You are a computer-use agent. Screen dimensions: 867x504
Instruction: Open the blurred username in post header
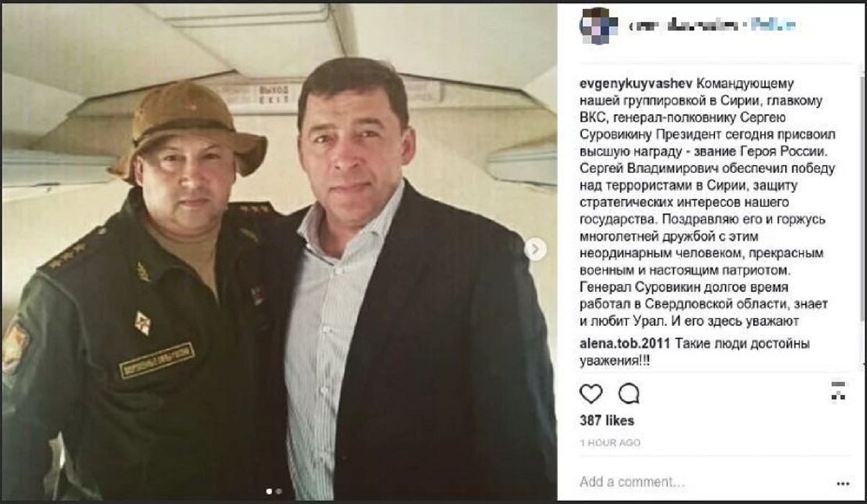pos(683,26)
